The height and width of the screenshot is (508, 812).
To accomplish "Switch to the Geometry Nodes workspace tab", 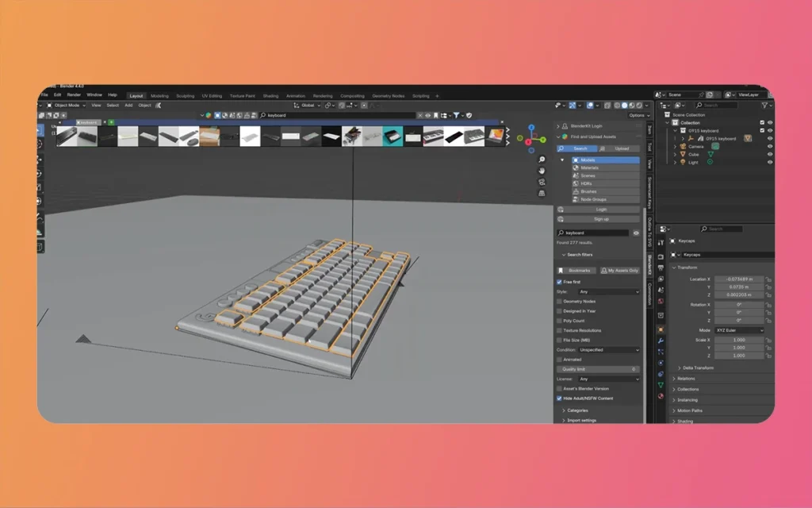I will (x=389, y=96).
